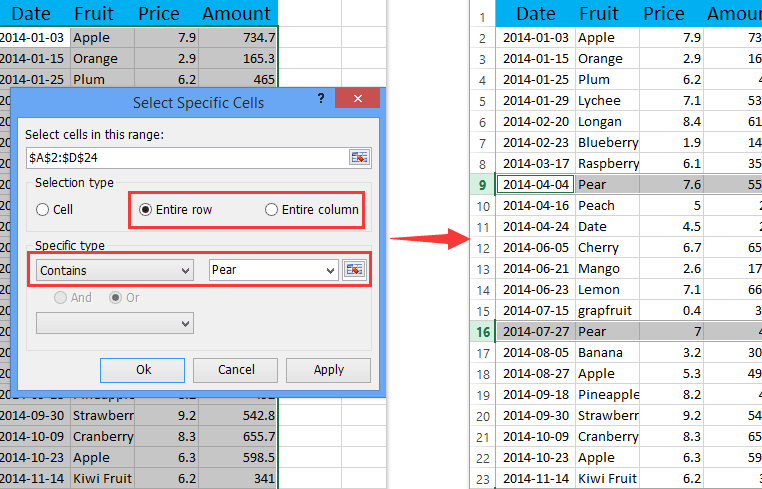This screenshot has width=762, height=489.
Task: Click the Pineapple cell in right sheet
Action: [607, 395]
